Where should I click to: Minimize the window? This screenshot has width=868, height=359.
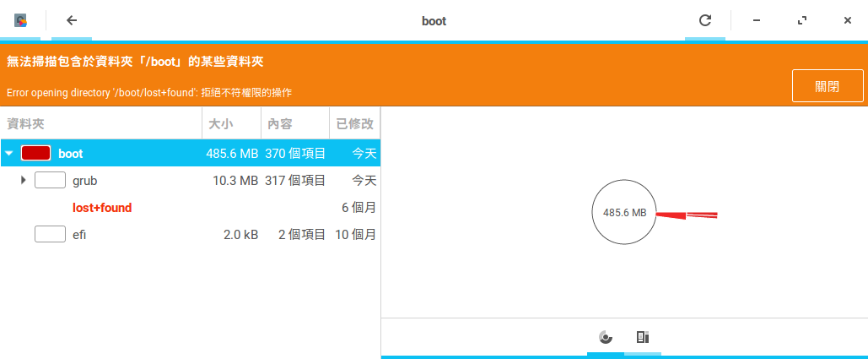[757, 20]
